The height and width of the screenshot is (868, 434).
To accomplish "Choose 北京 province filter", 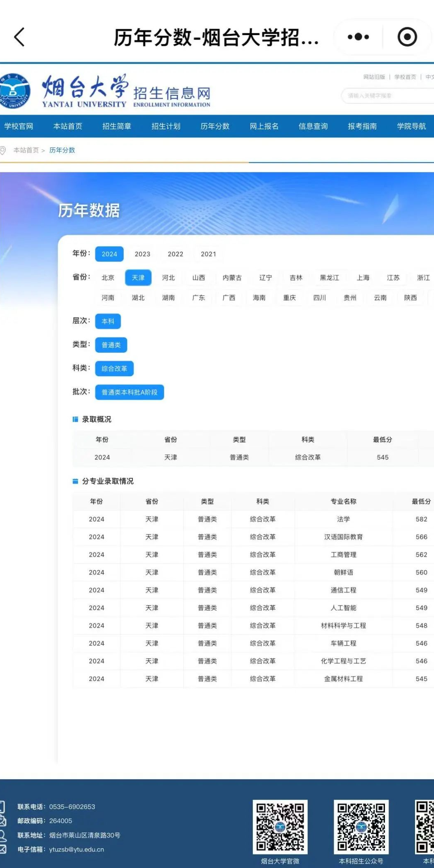I will click(108, 278).
